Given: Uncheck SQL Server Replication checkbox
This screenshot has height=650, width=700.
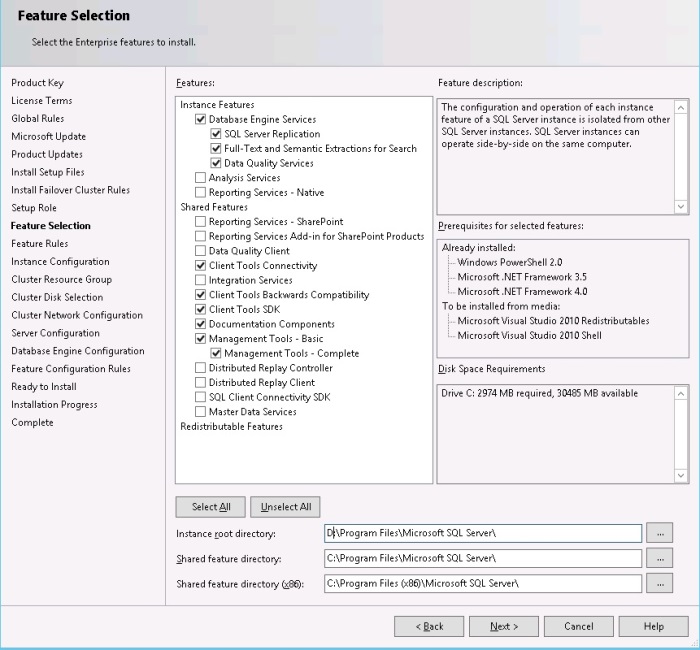Looking at the screenshot, I should pos(216,134).
